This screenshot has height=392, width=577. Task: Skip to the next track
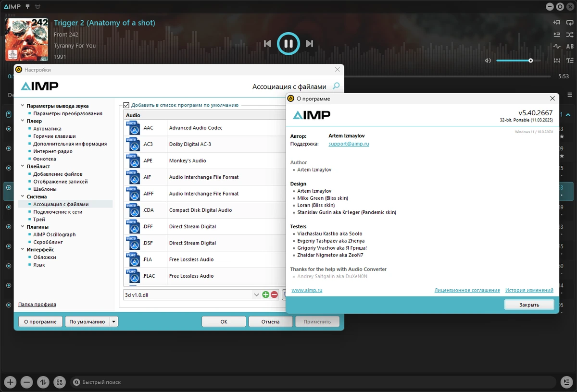pyautogui.click(x=309, y=44)
